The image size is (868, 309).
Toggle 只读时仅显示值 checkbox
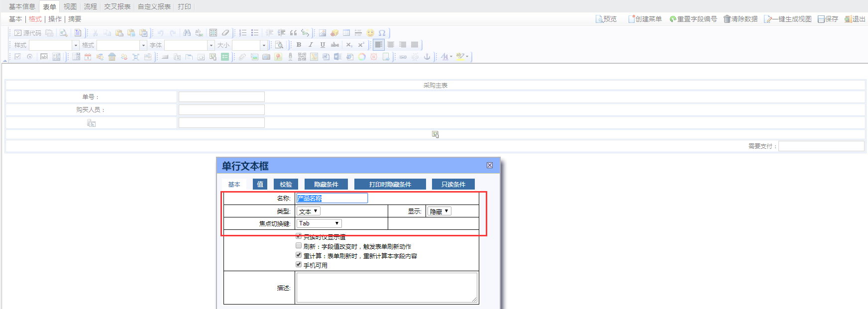click(299, 236)
